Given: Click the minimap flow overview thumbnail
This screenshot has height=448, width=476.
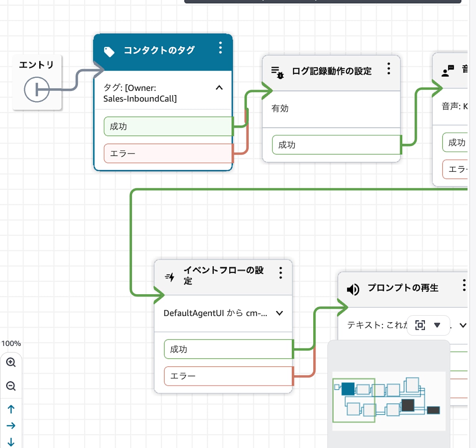Looking at the screenshot, I should [389, 400].
